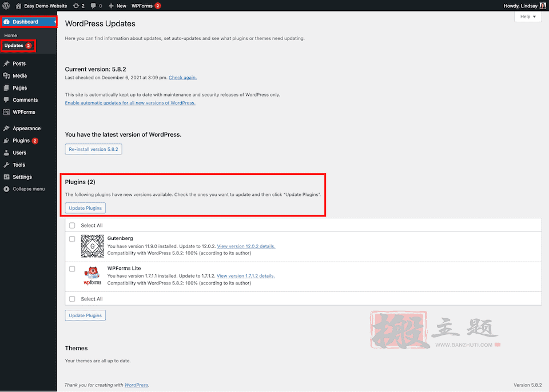Viewport: 549px width, 392px height.
Task: Open the Comments menu item
Action: (x=25, y=100)
